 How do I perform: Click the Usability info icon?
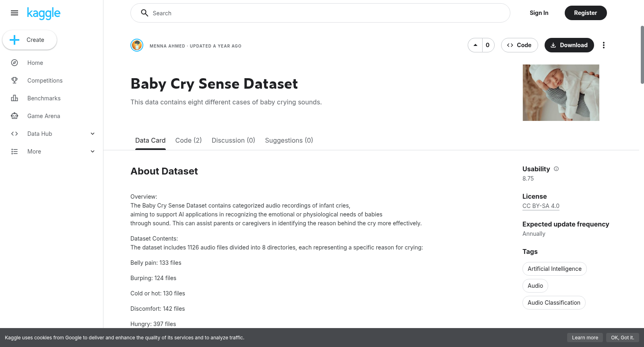556,169
